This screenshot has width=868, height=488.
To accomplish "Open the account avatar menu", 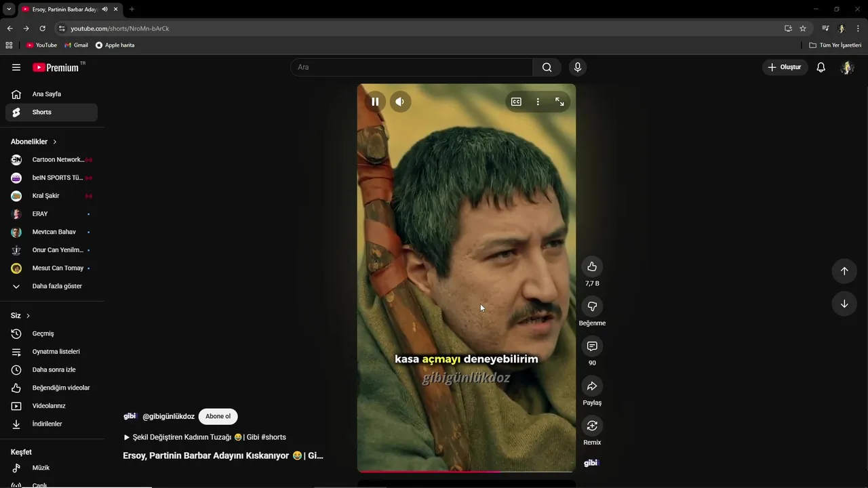I will [847, 67].
